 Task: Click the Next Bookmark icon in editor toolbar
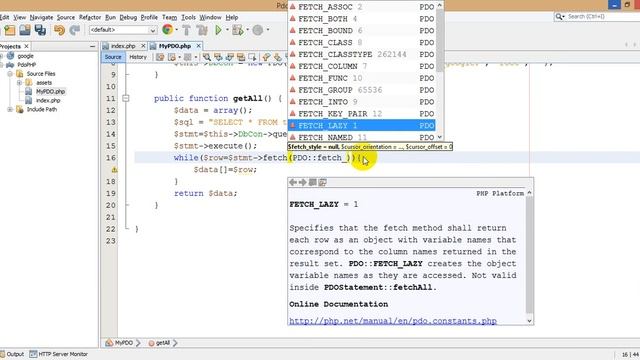(278, 57)
